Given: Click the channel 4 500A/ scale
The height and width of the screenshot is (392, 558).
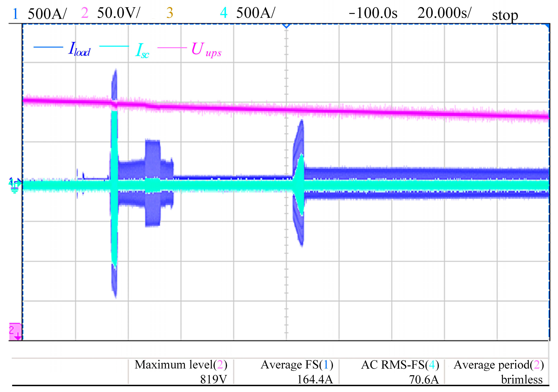Looking at the screenshot, I should pyautogui.click(x=255, y=13).
